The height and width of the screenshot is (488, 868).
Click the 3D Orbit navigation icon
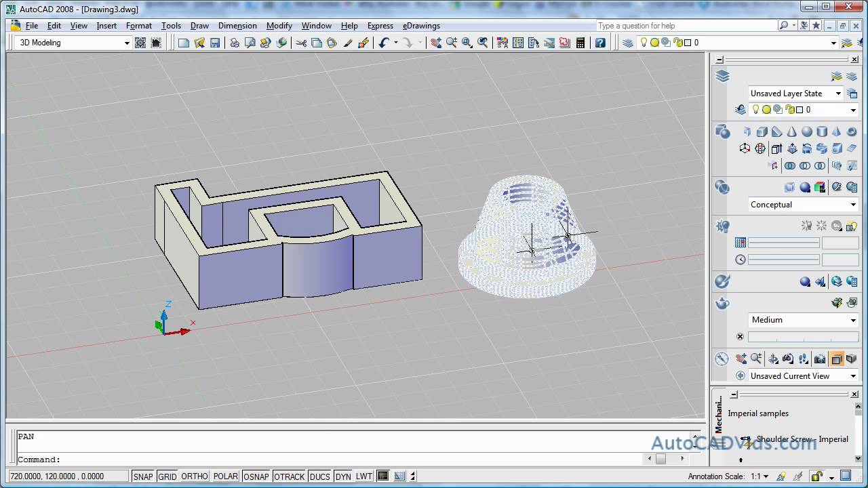point(772,359)
